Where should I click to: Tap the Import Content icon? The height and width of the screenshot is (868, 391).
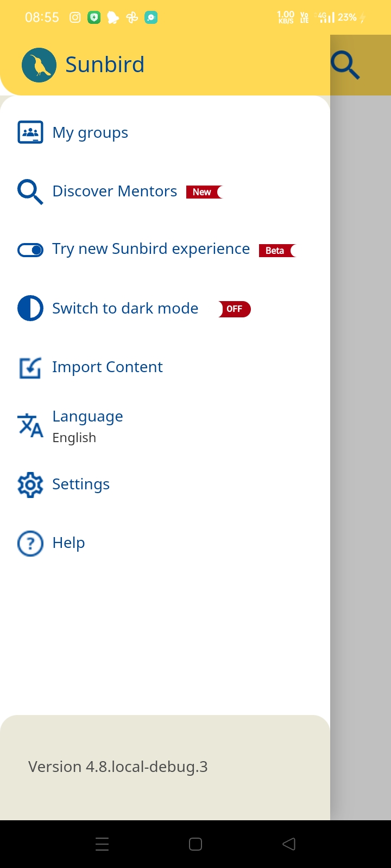(x=30, y=368)
